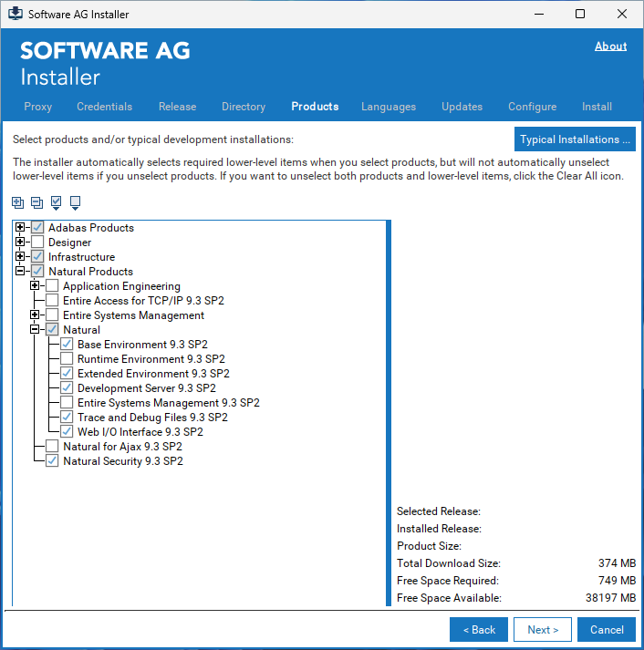Expand the Application Engineering node
Screen dimensions: 644x650
35,286
